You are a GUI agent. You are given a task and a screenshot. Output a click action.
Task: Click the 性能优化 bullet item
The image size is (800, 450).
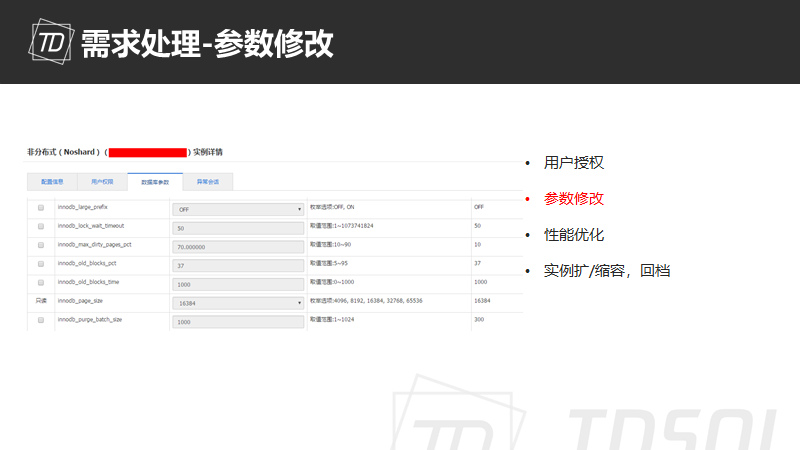[x=574, y=235]
